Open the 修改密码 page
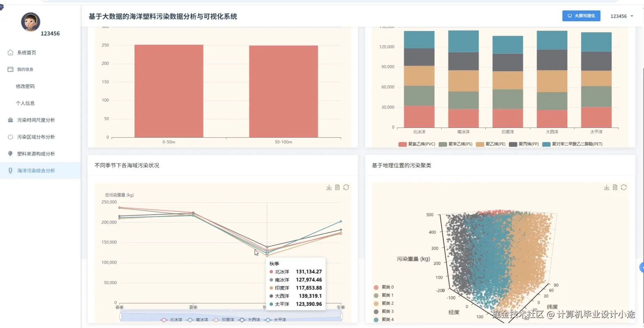 click(25, 86)
